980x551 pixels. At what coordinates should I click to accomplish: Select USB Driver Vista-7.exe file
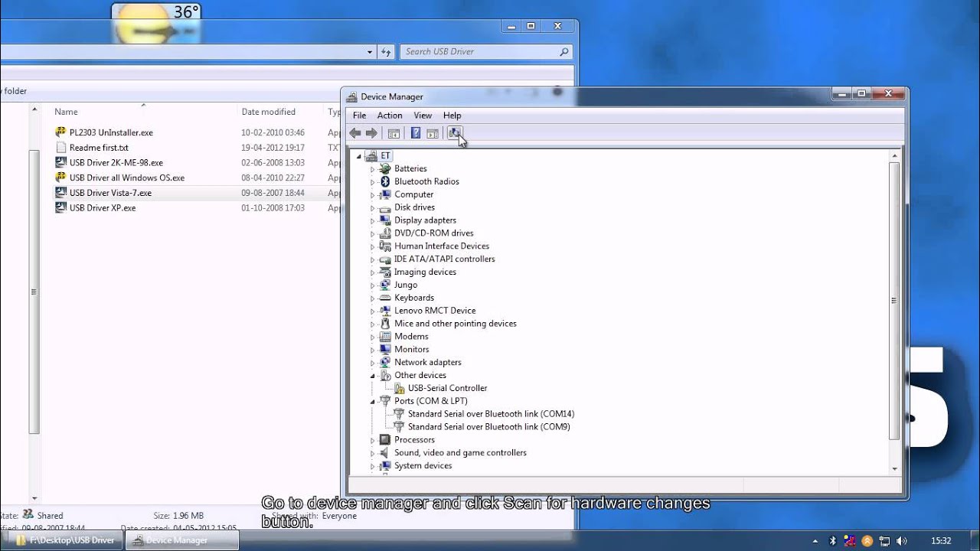pyautogui.click(x=110, y=193)
